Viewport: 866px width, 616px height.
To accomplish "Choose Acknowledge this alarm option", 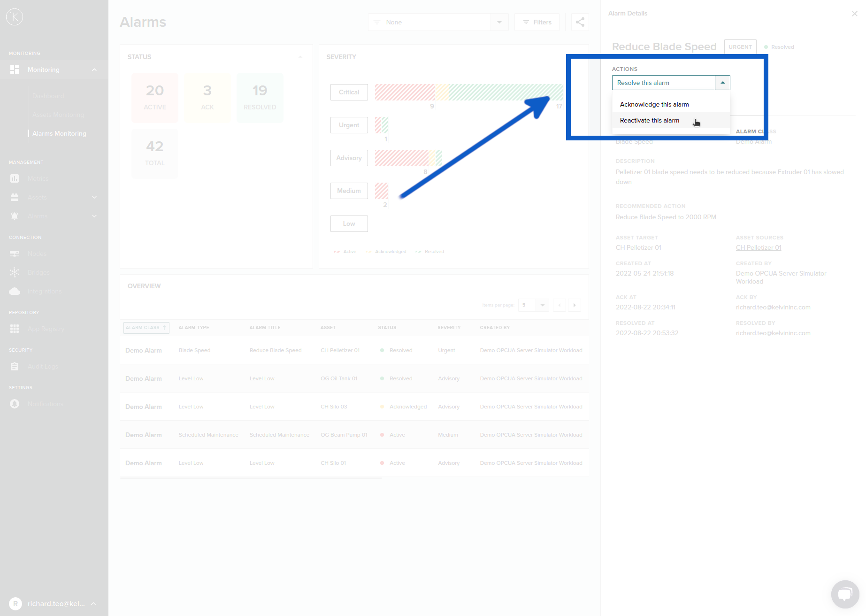I will 654,105.
